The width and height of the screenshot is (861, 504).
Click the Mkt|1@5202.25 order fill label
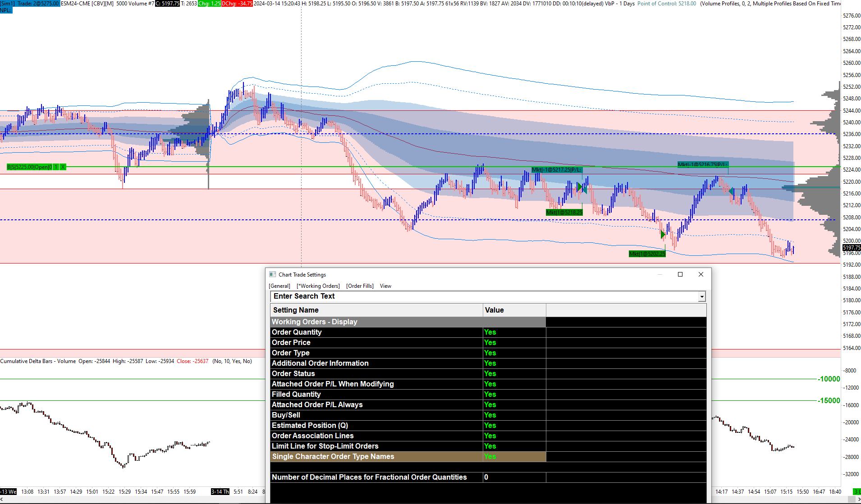click(647, 254)
